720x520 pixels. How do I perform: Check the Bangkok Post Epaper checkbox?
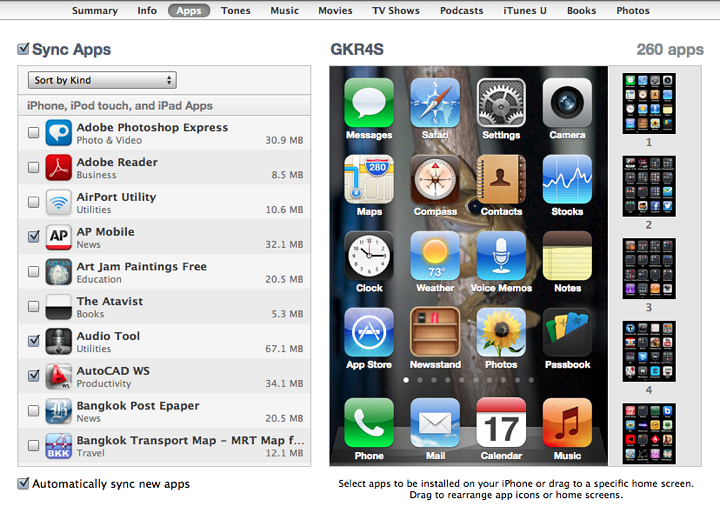[34, 411]
